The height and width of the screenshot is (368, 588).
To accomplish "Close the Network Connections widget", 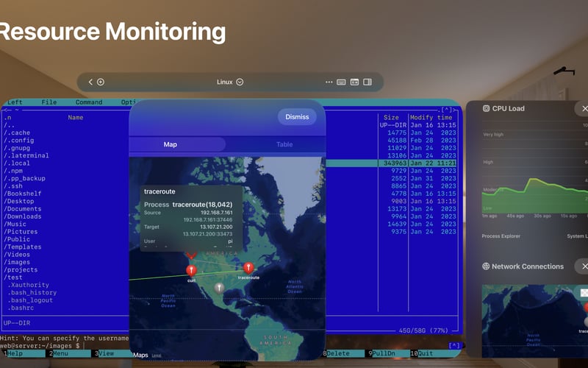I will (583, 266).
